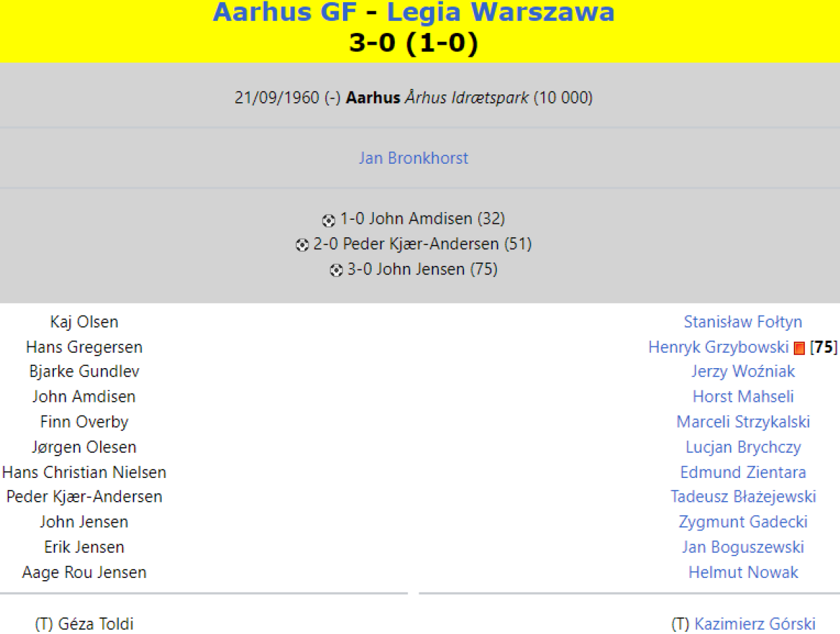The width and height of the screenshot is (840, 634).
Task: Click the soccer ball icon beside John Amdisen's goal
Action: 328,220
